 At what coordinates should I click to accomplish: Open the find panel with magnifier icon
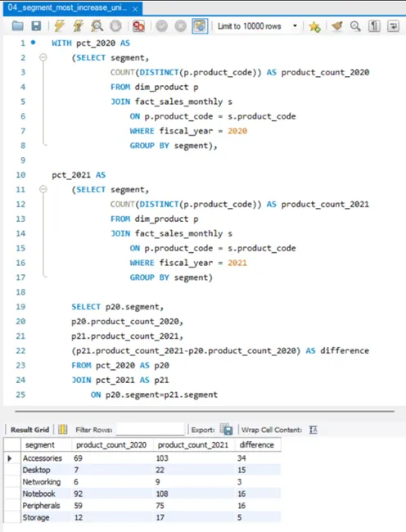click(x=355, y=26)
